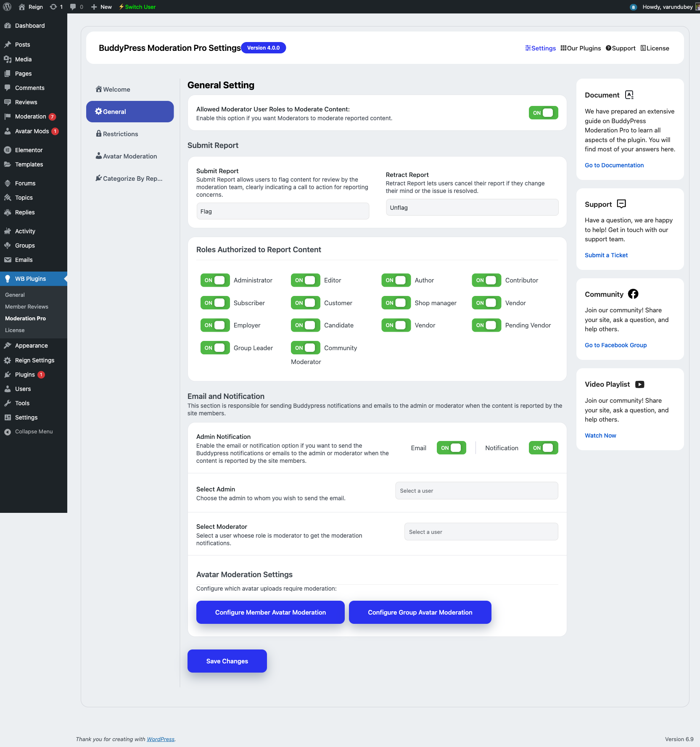Open the Avatar Moderation tab
700x747 pixels.
[130, 156]
